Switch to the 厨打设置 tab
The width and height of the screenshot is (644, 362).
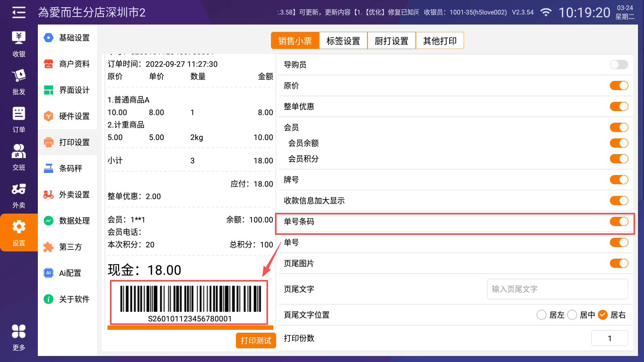[x=391, y=41]
